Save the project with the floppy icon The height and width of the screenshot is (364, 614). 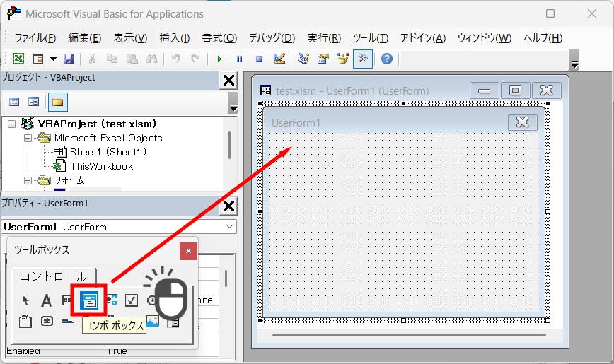69,59
